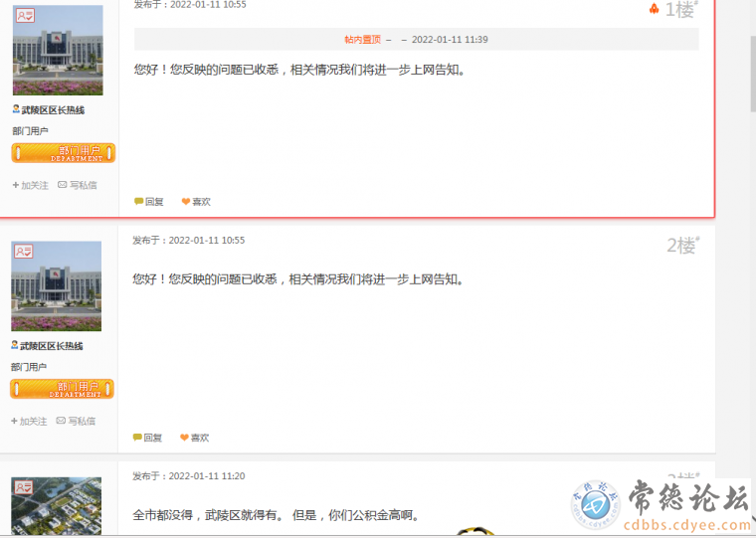Send private message via second 写私信
The image size is (756, 538).
tap(76, 421)
